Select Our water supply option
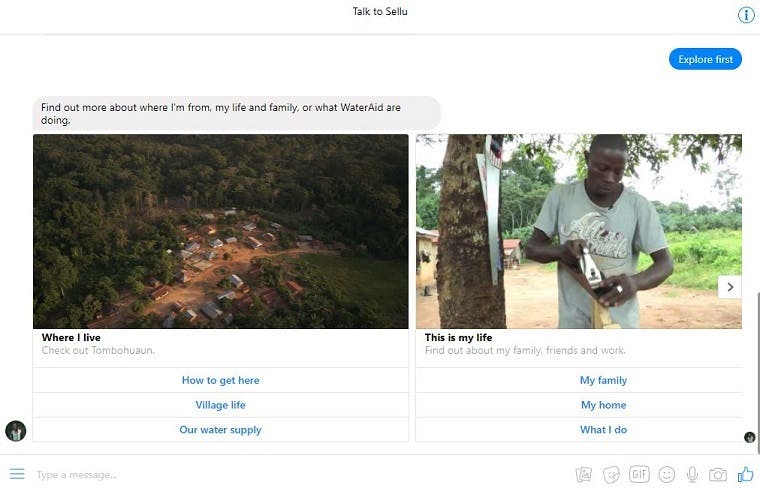The width and height of the screenshot is (760, 488). click(220, 430)
